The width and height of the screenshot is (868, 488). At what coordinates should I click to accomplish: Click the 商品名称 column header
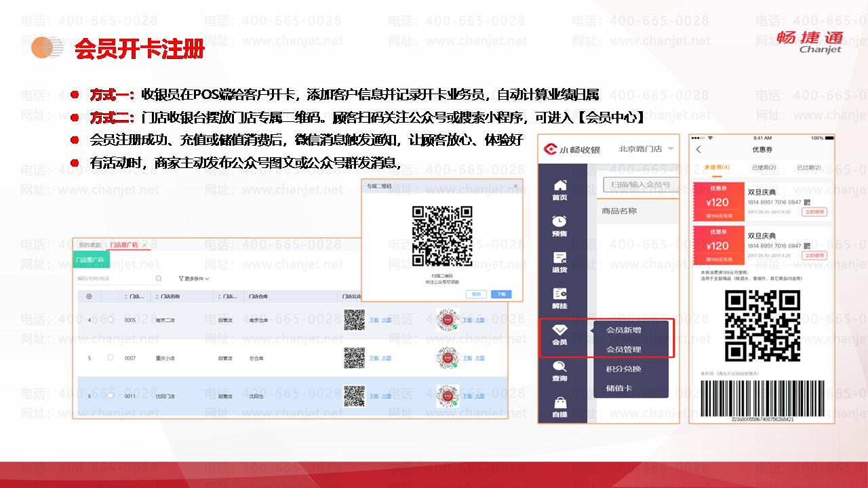(x=619, y=211)
